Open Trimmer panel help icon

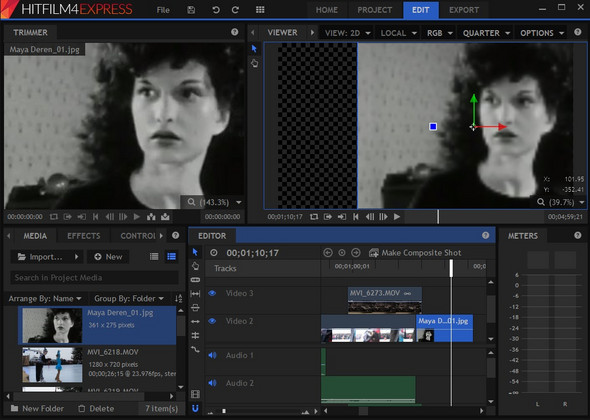[x=234, y=32]
